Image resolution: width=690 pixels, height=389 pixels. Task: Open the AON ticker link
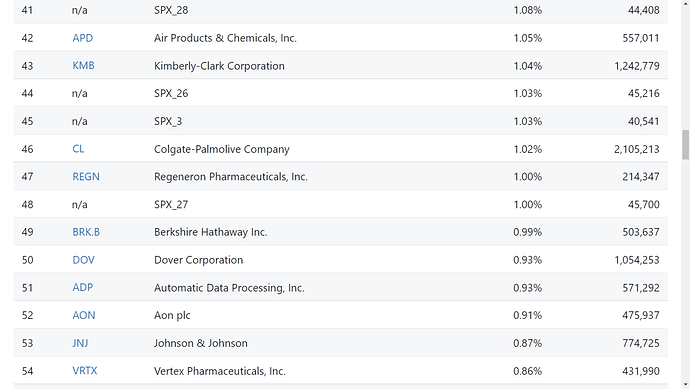[x=84, y=315]
